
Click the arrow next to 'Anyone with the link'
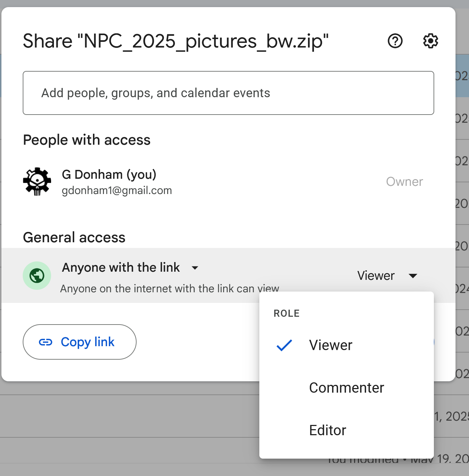[x=195, y=268]
